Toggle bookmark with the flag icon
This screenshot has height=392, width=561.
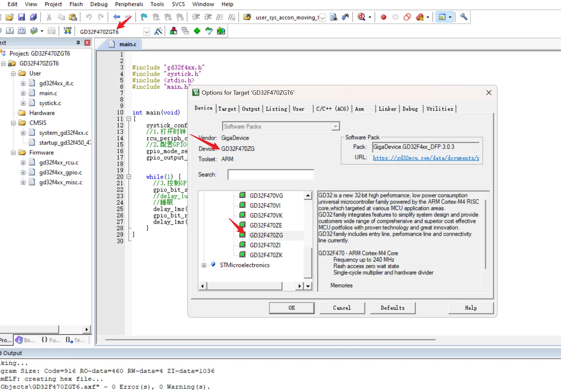click(x=144, y=17)
